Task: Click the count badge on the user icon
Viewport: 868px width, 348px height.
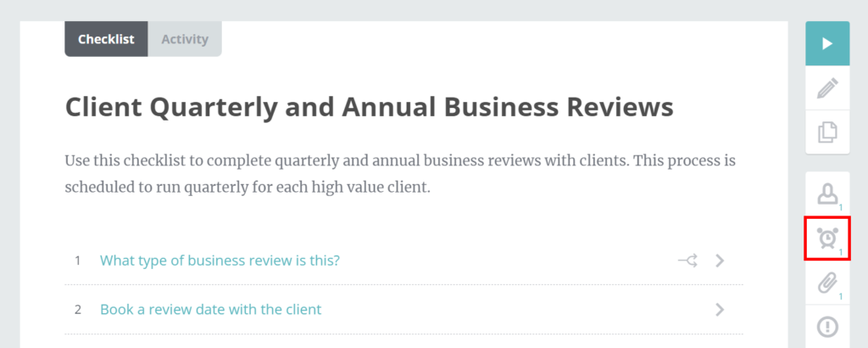Action: tap(840, 208)
